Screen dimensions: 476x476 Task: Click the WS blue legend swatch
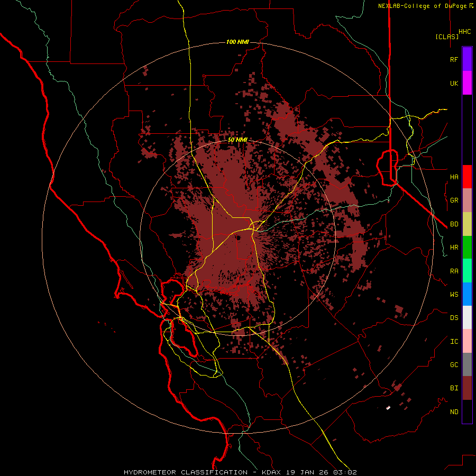tap(467, 294)
